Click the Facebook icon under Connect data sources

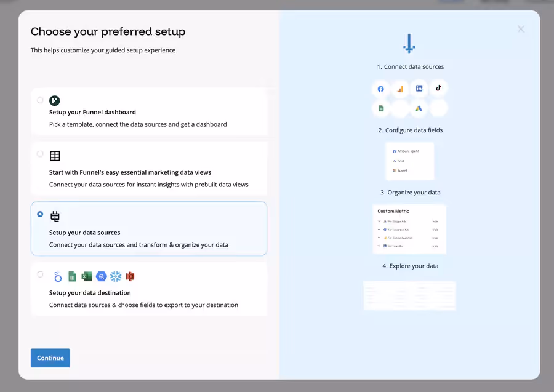(x=380, y=89)
